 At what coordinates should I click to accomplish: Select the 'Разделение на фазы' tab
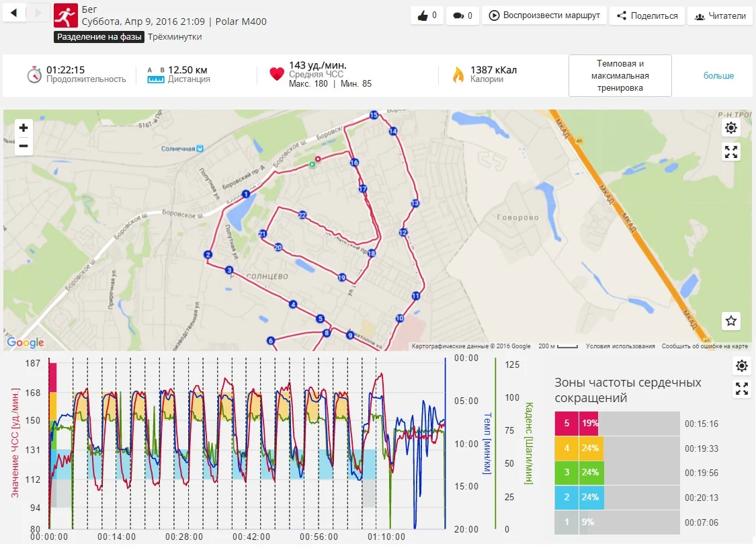[x=99, y=37]
